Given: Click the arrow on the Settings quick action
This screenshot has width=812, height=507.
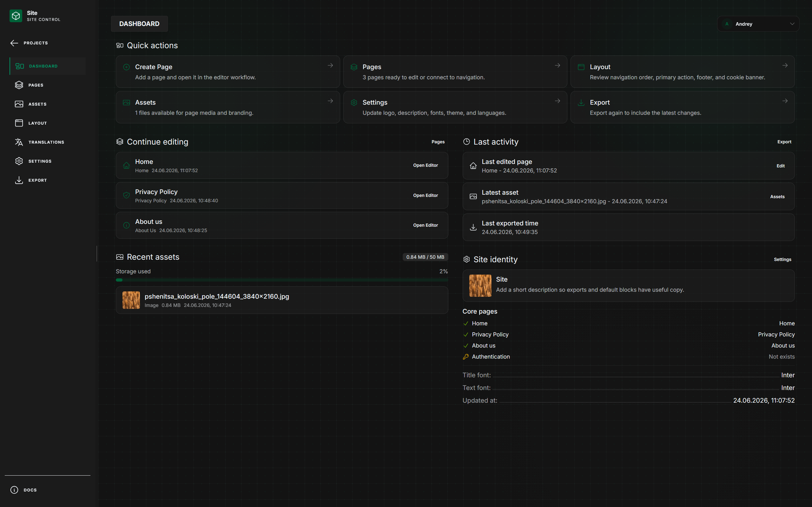Looking at the screenshot, I should click(557, 101).
